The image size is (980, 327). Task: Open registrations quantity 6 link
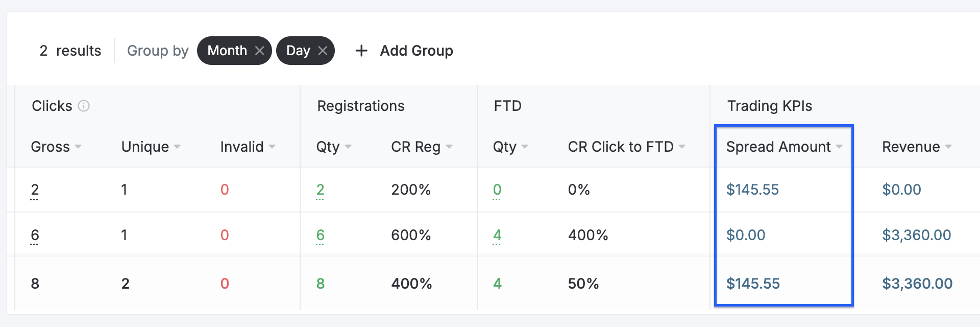[x=321, y=235]
